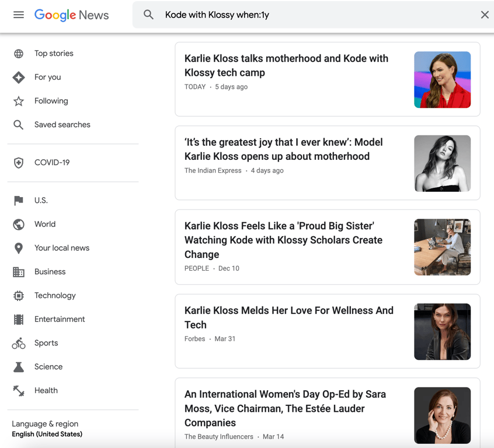Click the Health section icon

click(19, 390)
